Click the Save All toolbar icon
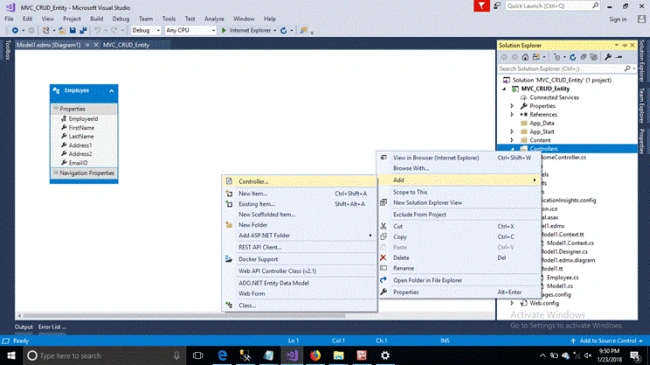The height and width of the screenshot is (365, 650). [x=83, y=30]
